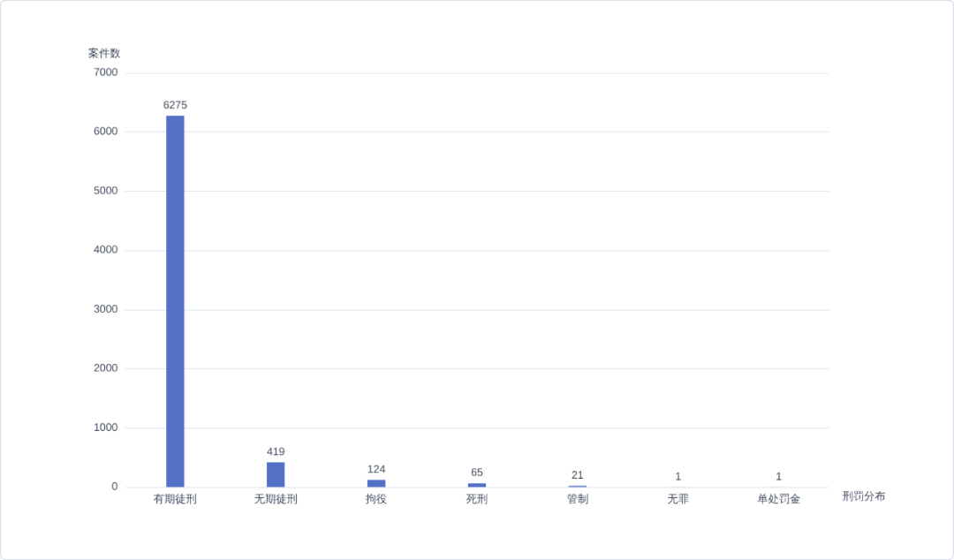Click the small 管制 bar
Viewport: 954px width, 560px height.
[x=578, y=487]
